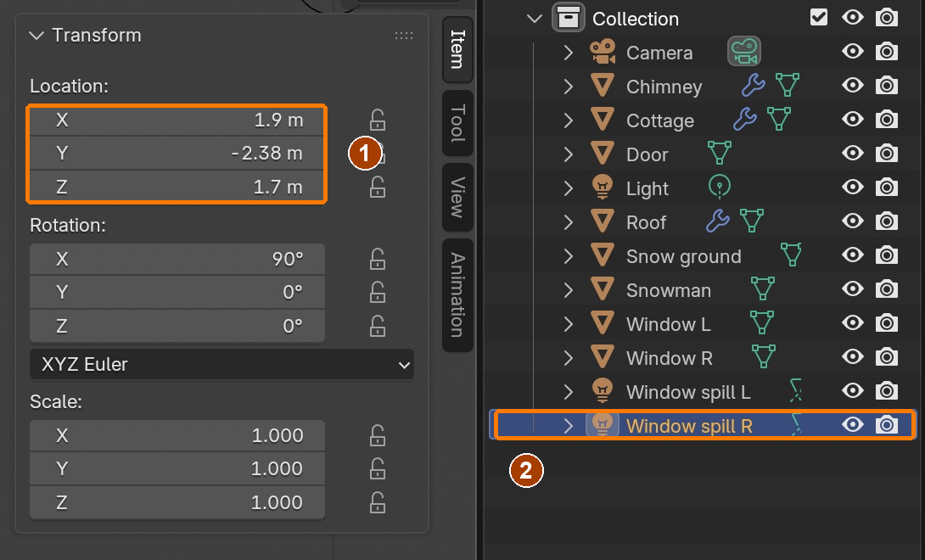Click the Location Y field showing -2.38 m
This screenshot has width=925, height=560.
coord(177,154)
